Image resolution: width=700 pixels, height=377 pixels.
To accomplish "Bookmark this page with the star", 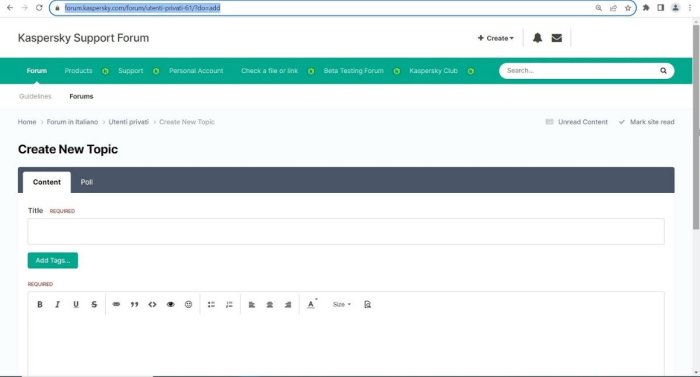I will pyautogui.click(x=628, y=8).
